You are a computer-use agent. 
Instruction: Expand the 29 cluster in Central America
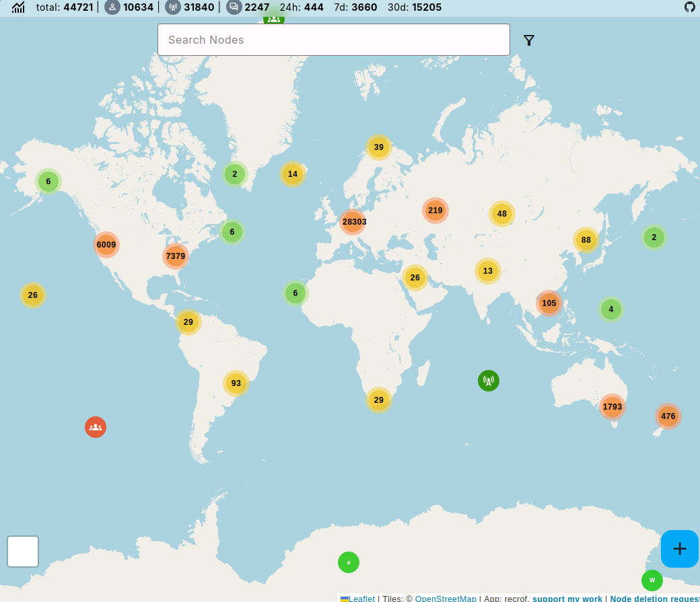coord(188,322)
